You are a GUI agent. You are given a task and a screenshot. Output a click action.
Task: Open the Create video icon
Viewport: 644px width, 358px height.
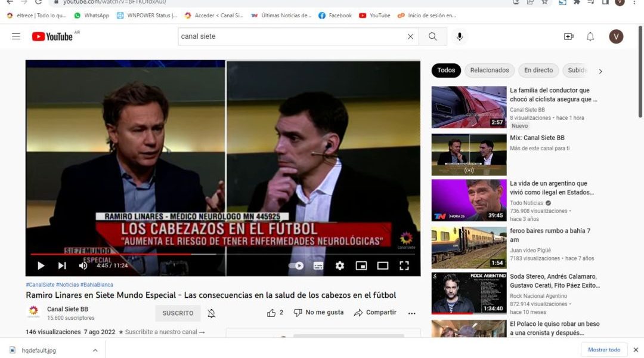(568, 36)
